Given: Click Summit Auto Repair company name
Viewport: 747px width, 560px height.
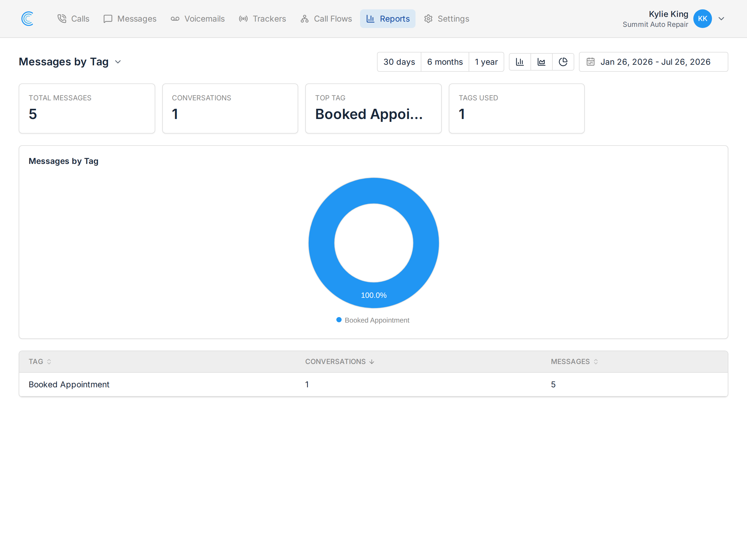Looking at the screenshot, I should click(655, 24).
